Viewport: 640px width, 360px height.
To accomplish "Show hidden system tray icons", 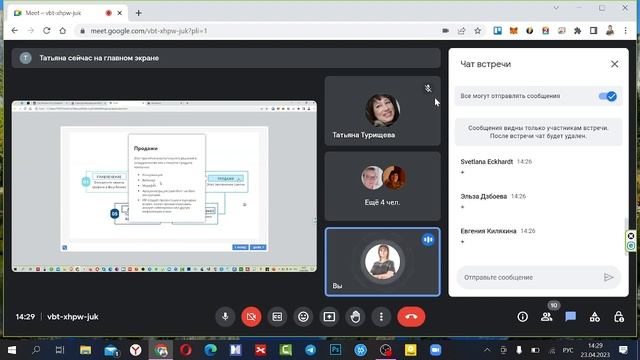I will [x=487, y=350].
